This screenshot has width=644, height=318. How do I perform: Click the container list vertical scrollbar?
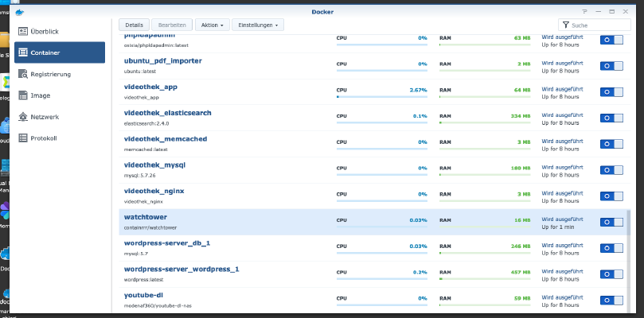tap(628, 222)
